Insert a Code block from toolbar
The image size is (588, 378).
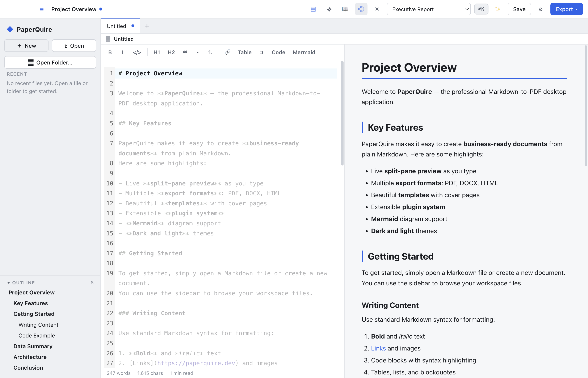click(278, 52)
